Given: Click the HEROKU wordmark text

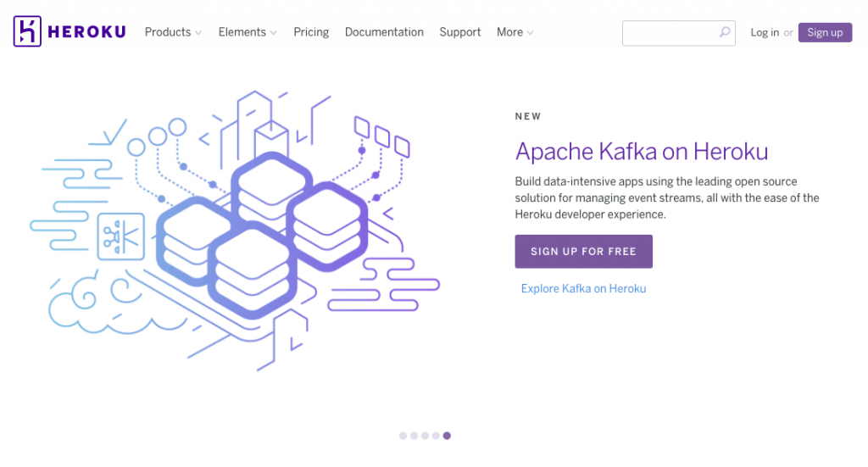Looking at the screenshot, I should (87, 32).
